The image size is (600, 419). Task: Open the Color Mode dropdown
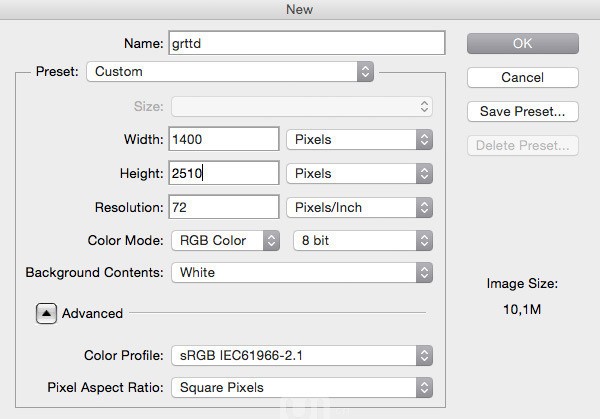coord(225,241)
